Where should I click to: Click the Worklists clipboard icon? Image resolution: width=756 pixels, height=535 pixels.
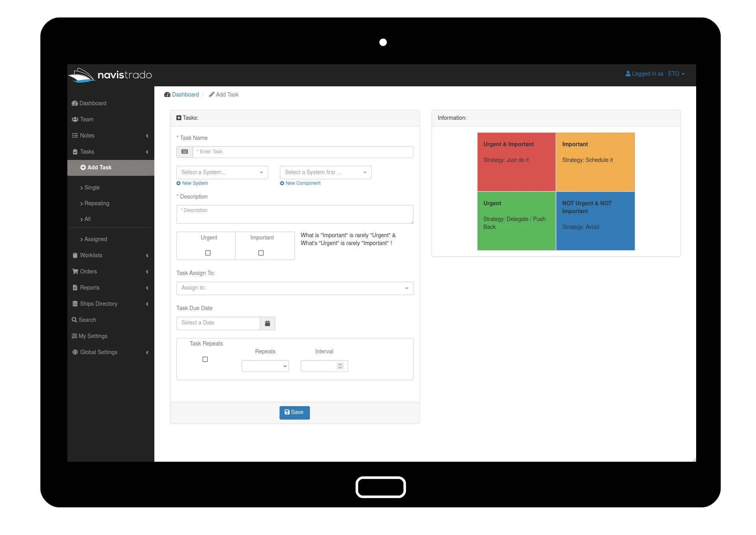click(x=75, y=255)
